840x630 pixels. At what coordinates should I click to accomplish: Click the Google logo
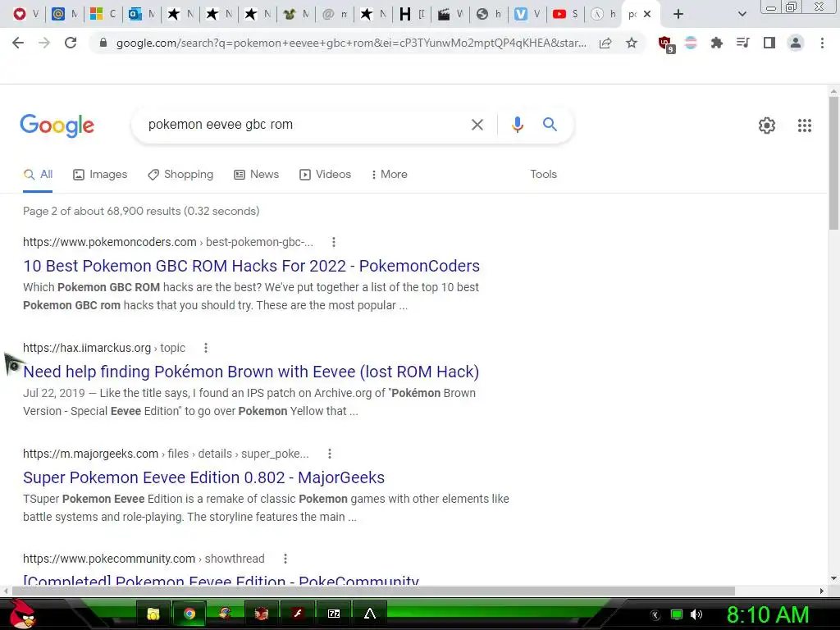57,126
